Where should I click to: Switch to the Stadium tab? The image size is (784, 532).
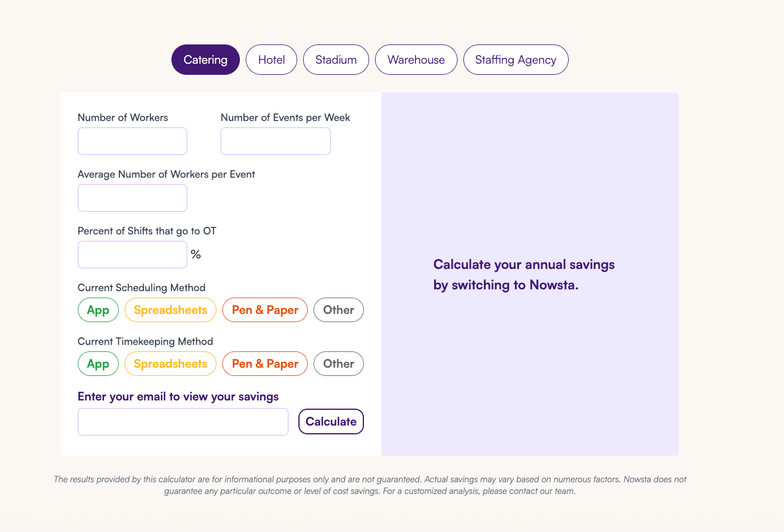click(336, 59)
